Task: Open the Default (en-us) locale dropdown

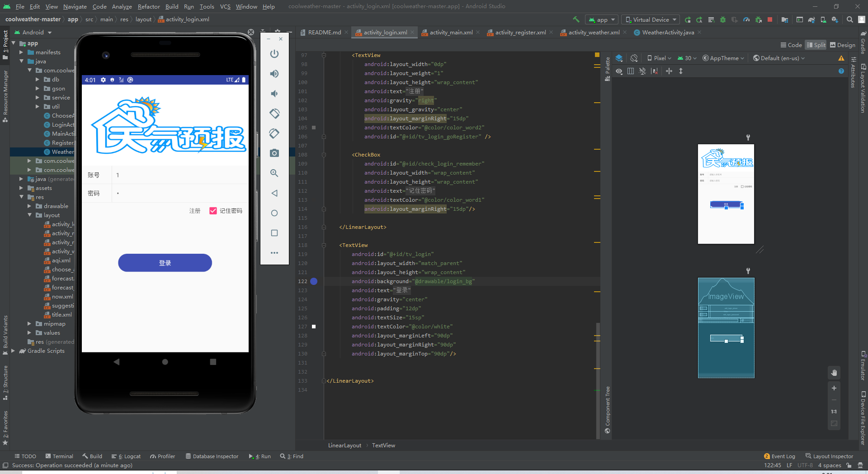Action: coord(779,58)
